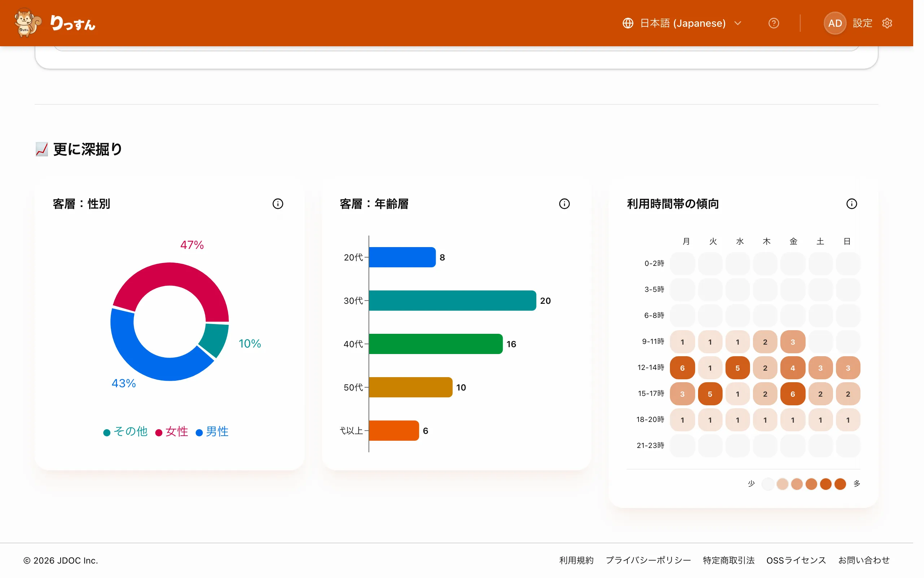Click the 15-17時 Friday cell showing 6
The height and width of the screenshot is (578, 924).
point(793,394)
